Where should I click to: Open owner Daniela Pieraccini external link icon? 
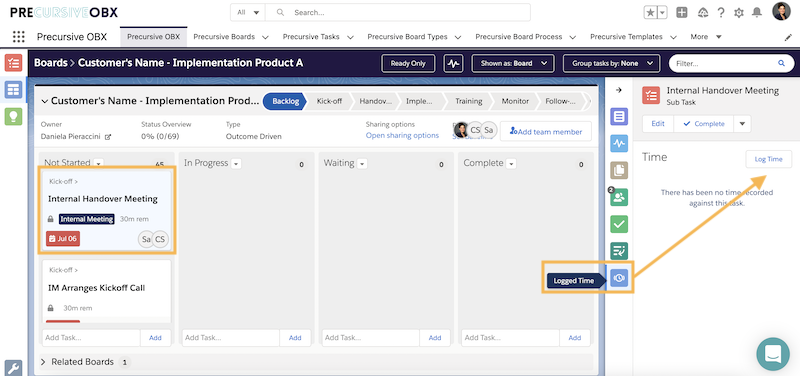click(x=108, y=137)
